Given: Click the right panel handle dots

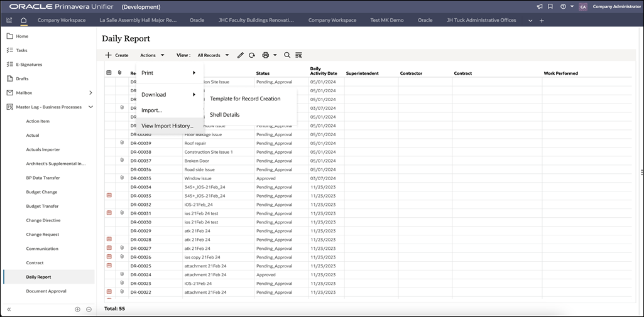Looking at the screenshot, I should (641, 172).
